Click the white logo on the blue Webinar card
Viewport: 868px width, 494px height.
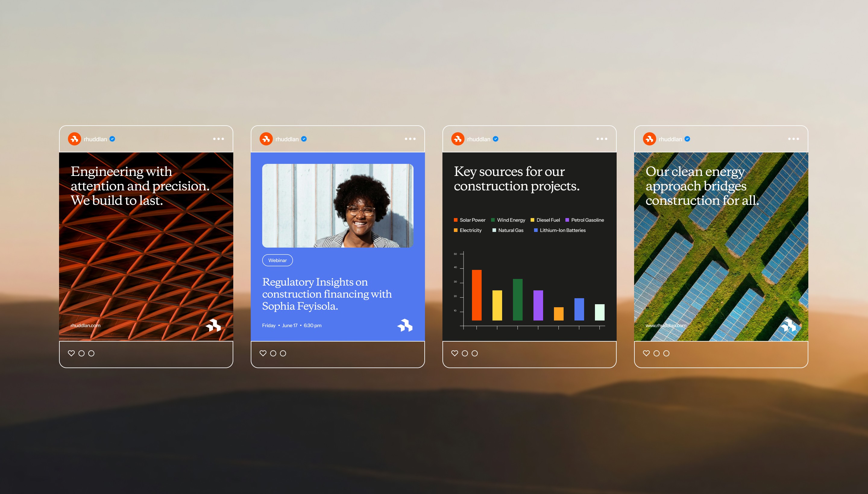[x=405, y=325]
